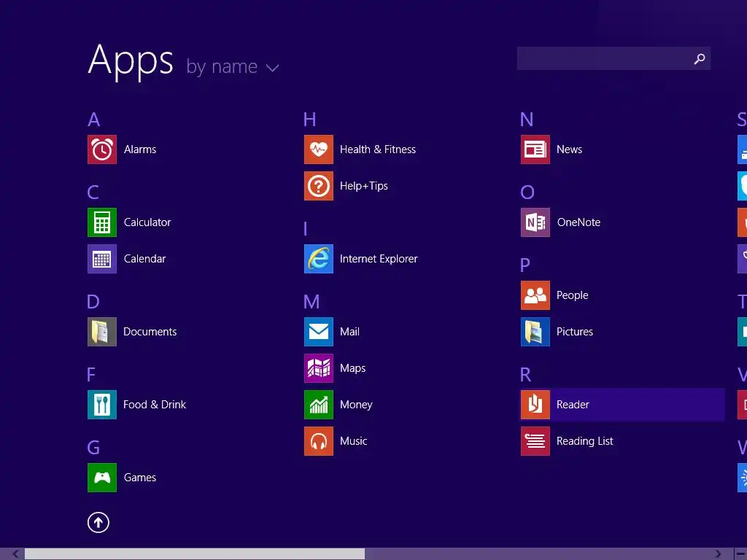This screenshot has height=560, width=747.
Task: Click the 'Documents' label text
Action: coord(150,332)
